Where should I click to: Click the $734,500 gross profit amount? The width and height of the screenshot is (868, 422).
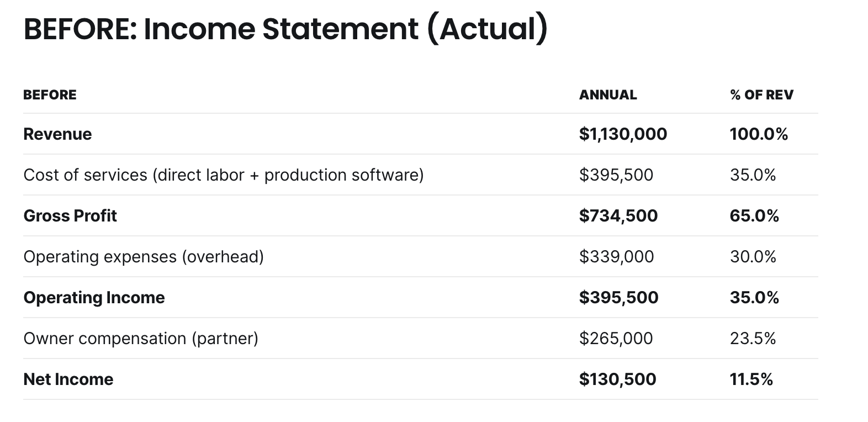click(618, 216)
